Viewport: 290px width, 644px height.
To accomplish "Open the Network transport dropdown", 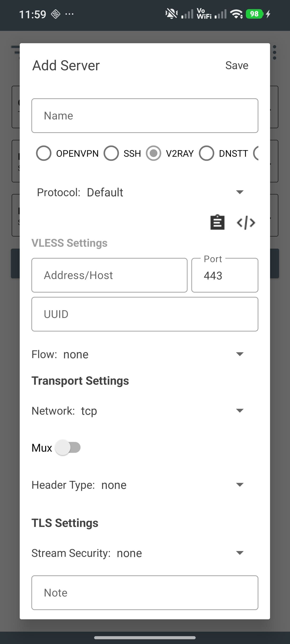I will tap(240, 411).
